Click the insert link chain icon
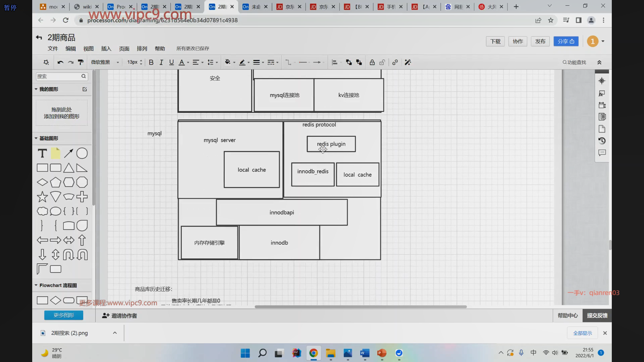Viewport: 644px width, 362px height. click(395, 62)
